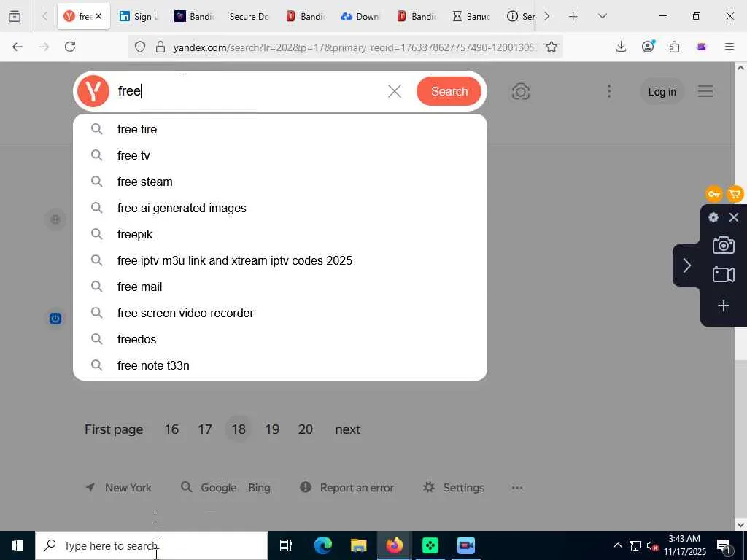Select suggestion 'free fire'
This screenshot has width=747, height=560.
[x=280, y=129]
